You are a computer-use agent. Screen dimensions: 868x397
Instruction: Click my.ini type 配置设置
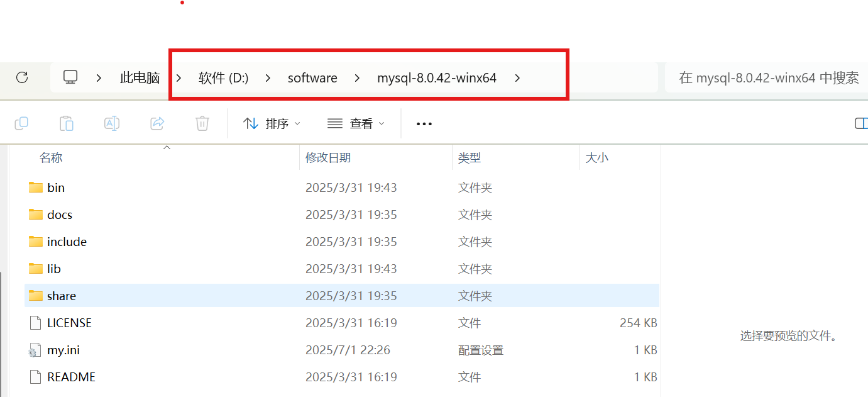coord(481,350)
